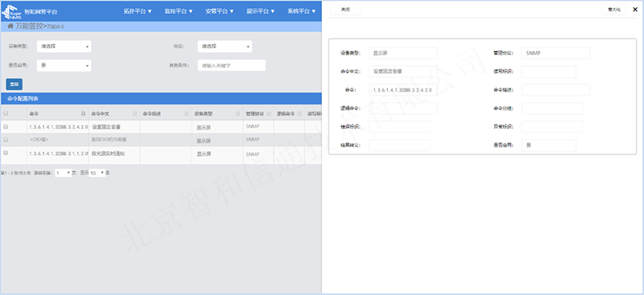The width and height of the screenshot is (644, 295).
Task: Click the 其他条件 keyword input field
Action: (232, 65)
